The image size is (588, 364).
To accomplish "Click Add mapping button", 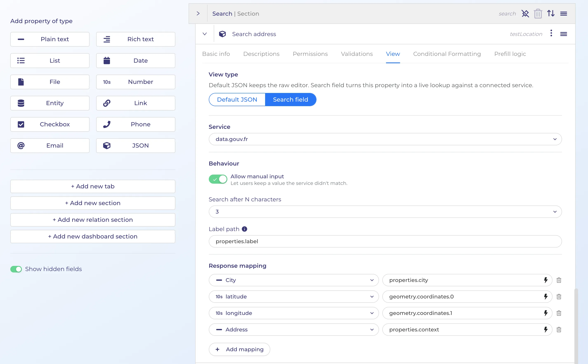I will point(239,349).
